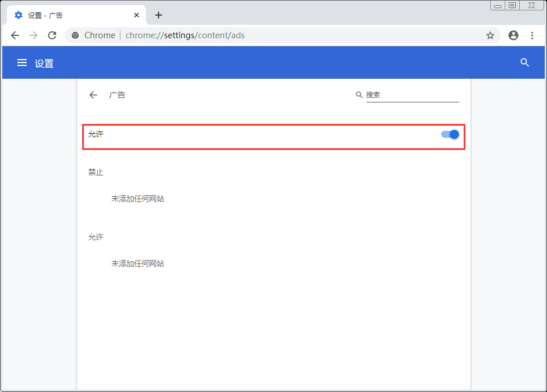Click the Chrome site info badge in address bar

[x=75, y=35]
